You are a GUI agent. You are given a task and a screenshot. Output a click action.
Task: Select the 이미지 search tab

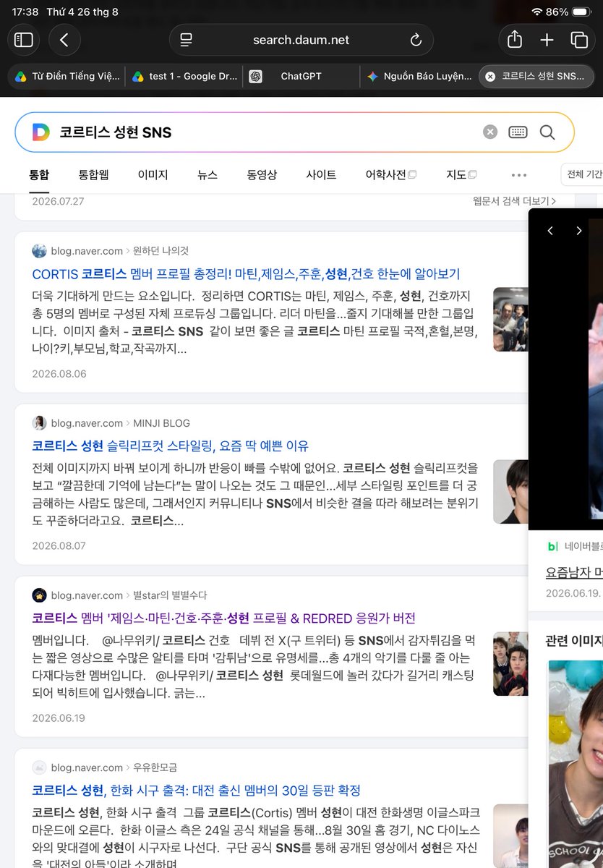(153, 174)
